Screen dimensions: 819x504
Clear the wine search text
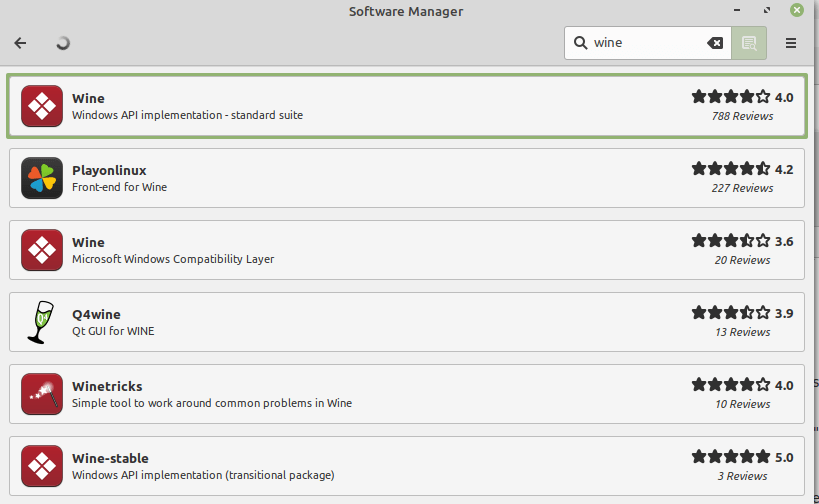point(715,43)
